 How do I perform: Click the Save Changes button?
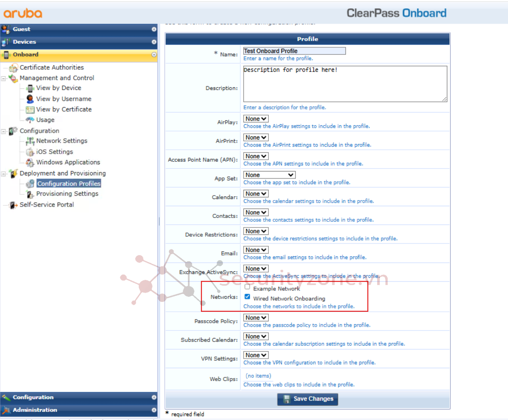click(308, 399)
